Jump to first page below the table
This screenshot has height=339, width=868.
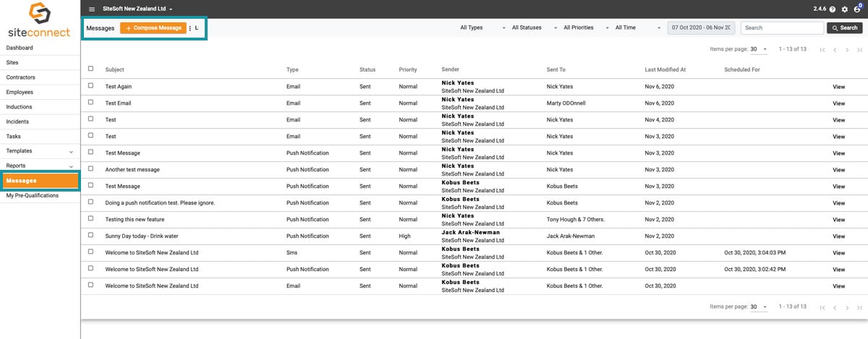[822, 306]
